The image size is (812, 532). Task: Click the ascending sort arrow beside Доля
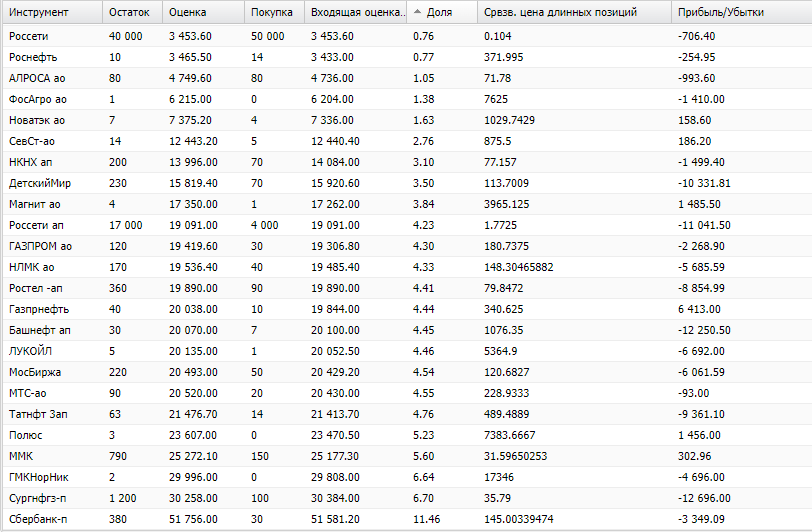point(417,11)
